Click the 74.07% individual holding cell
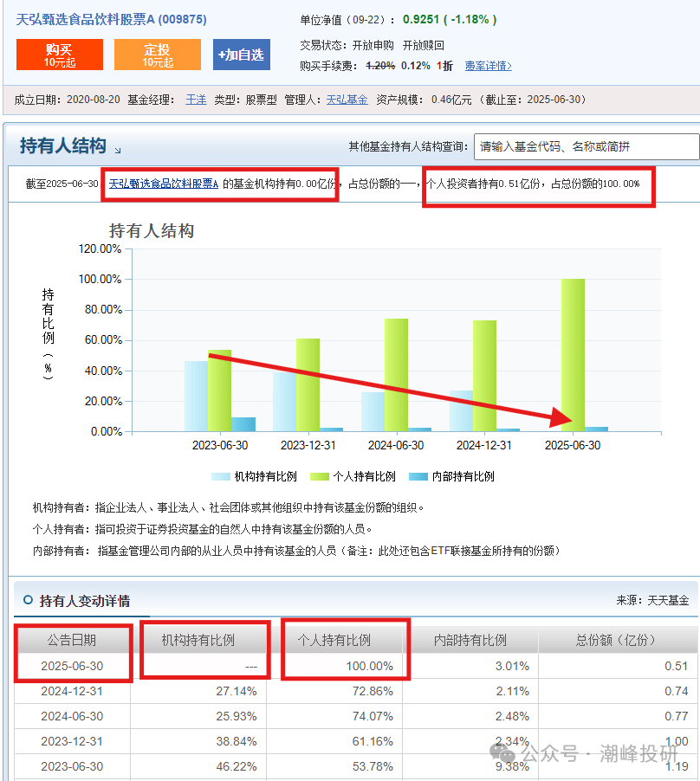The width and height of the screenshot is (700, 781). click(x=334, y=716)
